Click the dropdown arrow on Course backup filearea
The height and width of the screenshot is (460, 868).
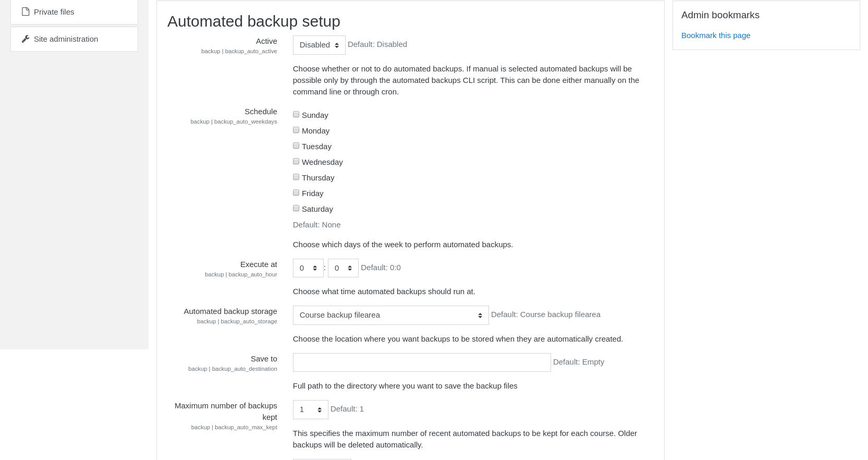479,315
